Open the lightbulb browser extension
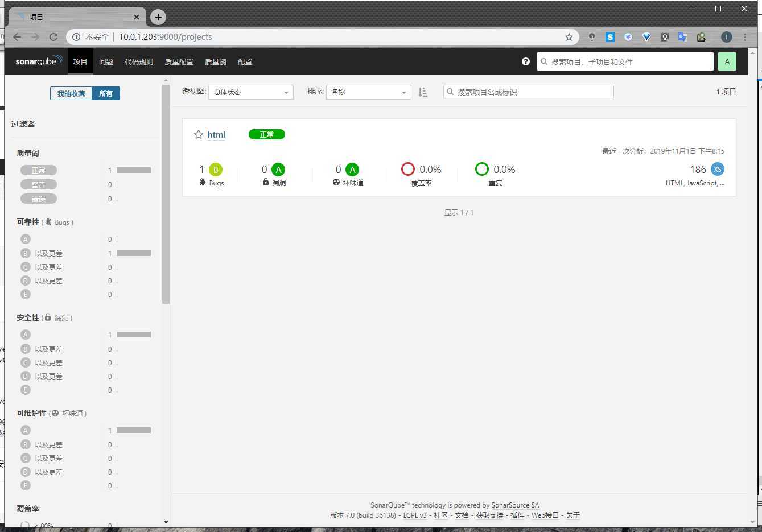762x532 pixels. (665, 37)
